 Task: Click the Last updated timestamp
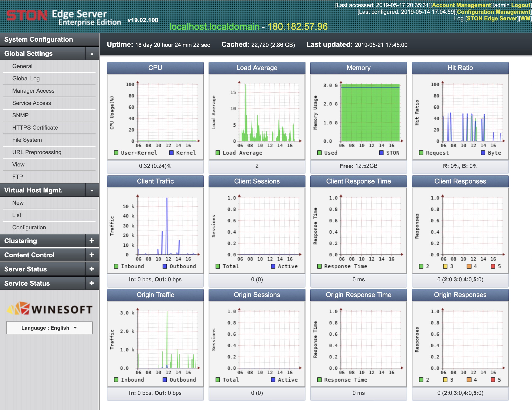point(381,45)
